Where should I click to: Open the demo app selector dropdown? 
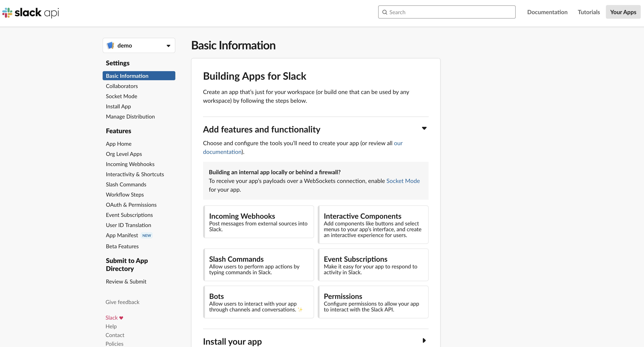pos(168,46)
